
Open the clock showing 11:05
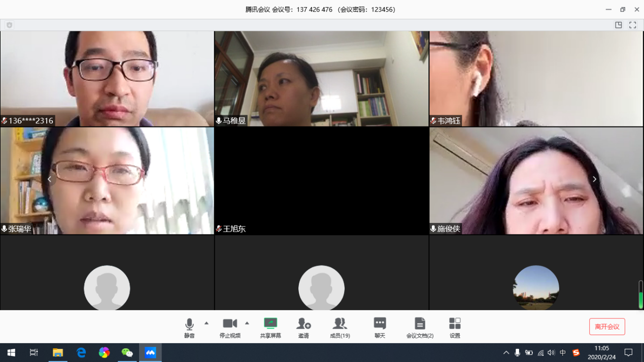(x=601, y=352)
